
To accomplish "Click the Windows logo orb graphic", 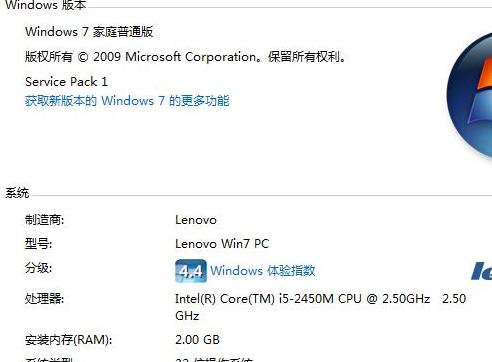I will pyautogui.click(x=470, y=95).
